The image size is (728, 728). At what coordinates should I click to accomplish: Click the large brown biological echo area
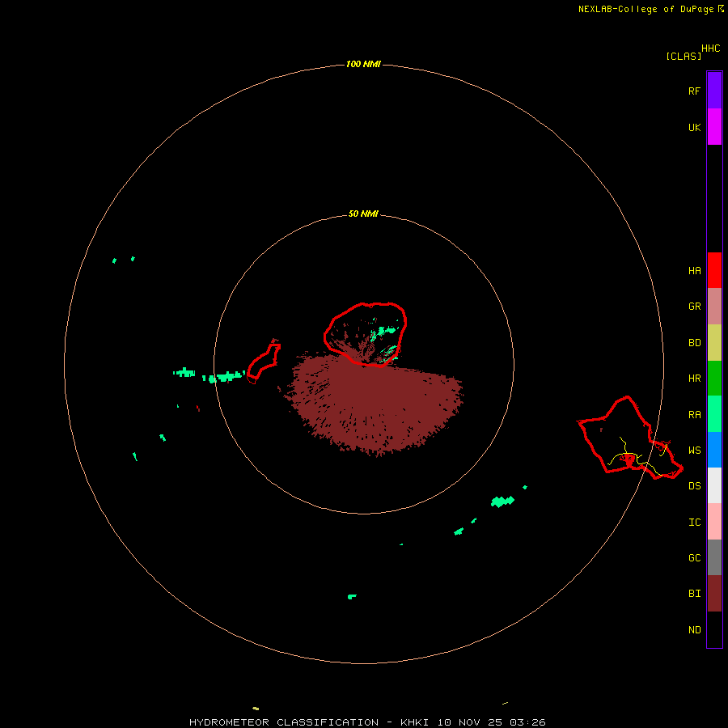point(374,404)
